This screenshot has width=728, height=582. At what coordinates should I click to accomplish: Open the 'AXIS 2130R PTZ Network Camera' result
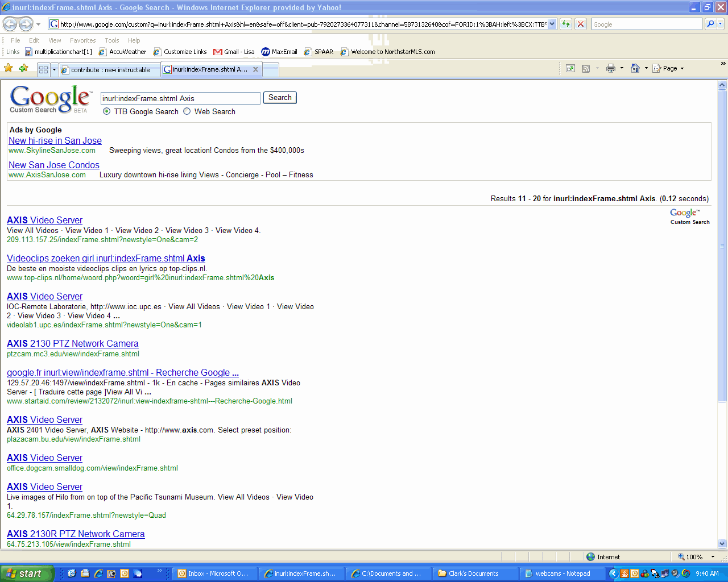click(x=76, y=534)
